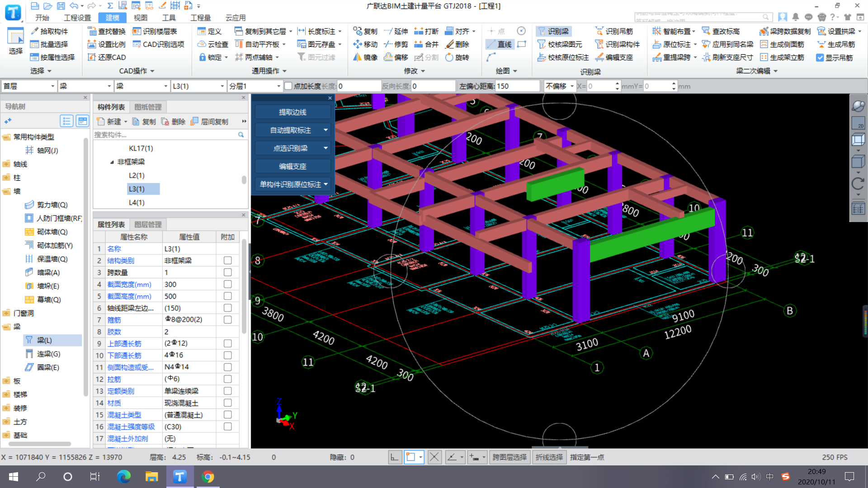868x488 pixels.
Task: Open 查改标高 elevation edit tool
Action: point(721,31)
